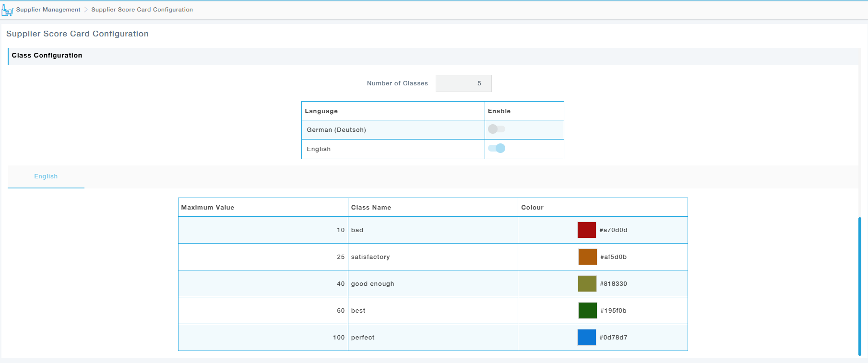Select the 'perfect' class name field
Image resolution: width=868 pixels, height=363 pixels.
point(432,338)
